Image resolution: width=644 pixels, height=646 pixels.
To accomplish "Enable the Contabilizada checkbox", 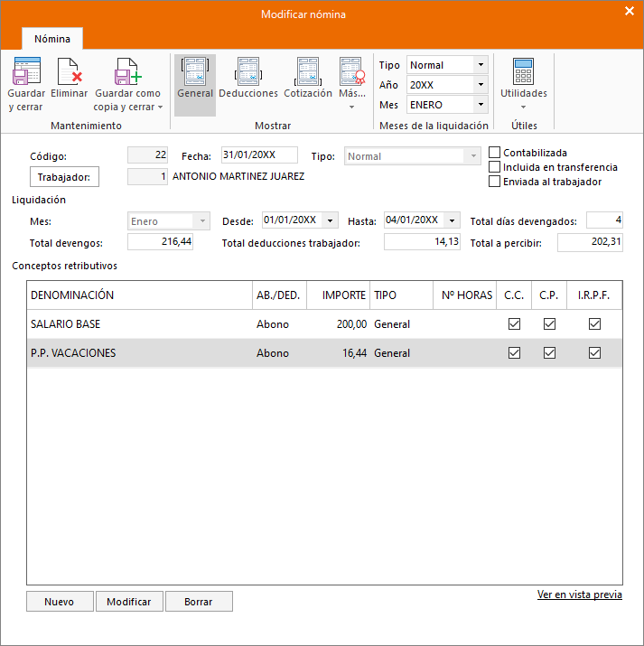I will tap(495, 153).
